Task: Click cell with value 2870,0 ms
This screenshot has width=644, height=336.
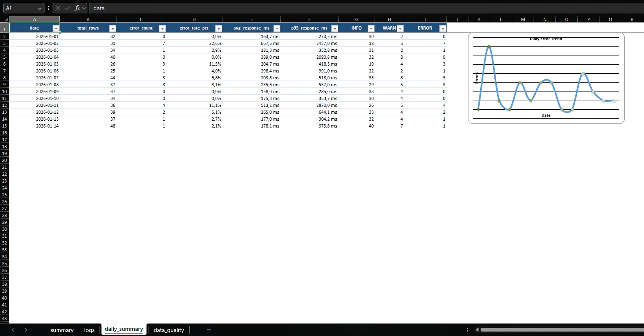Action: tap(309, 105)
